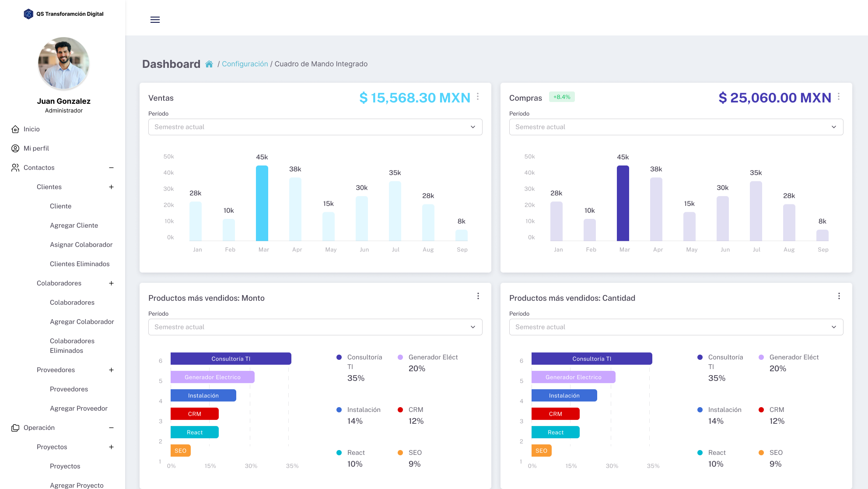Click the Generador Electrico bar in Monto chart
This screenshot has height=489, width=868.
[x=213, y=377]
